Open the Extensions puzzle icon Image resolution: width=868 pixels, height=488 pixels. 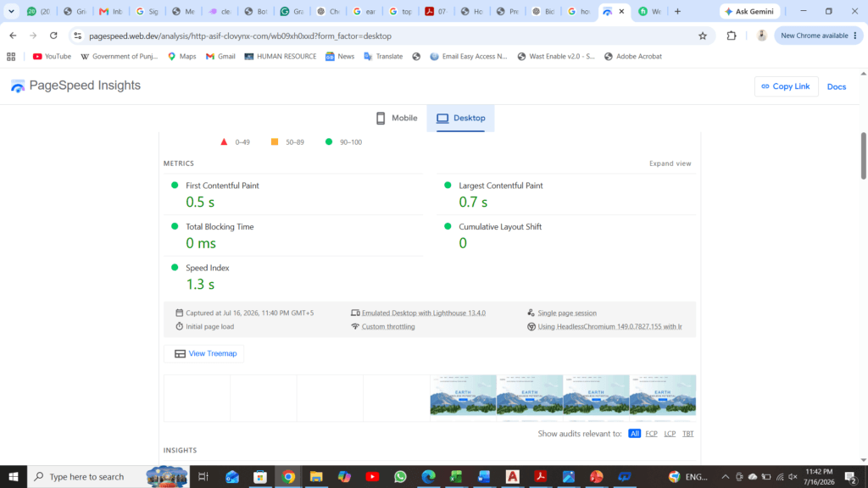pos(732,36)
